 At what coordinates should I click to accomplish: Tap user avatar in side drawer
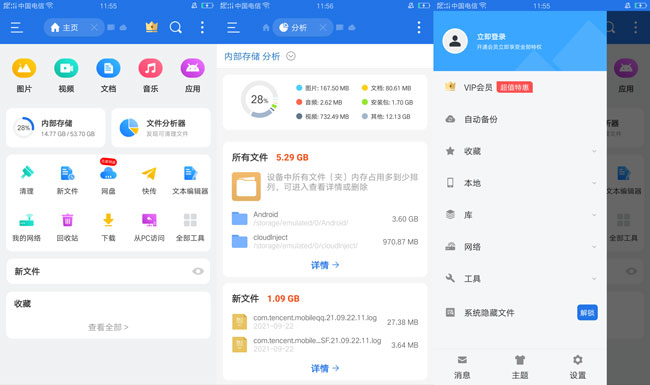coord(455,41)
